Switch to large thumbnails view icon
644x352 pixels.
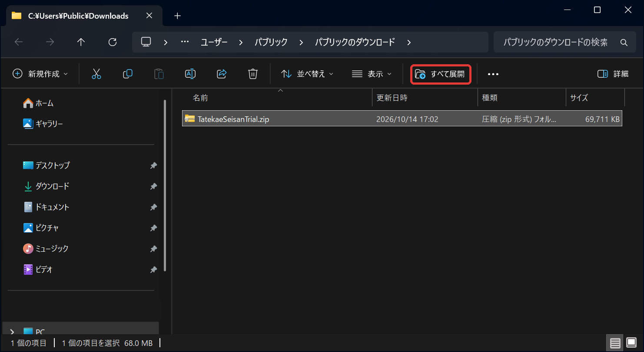[x=631, y=343]
